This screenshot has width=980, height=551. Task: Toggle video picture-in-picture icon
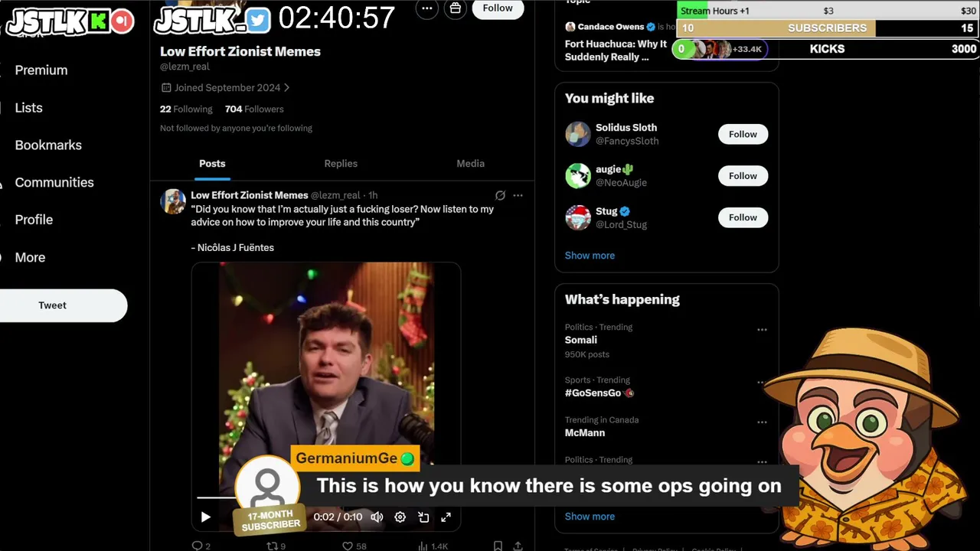(x=423, y=517)
